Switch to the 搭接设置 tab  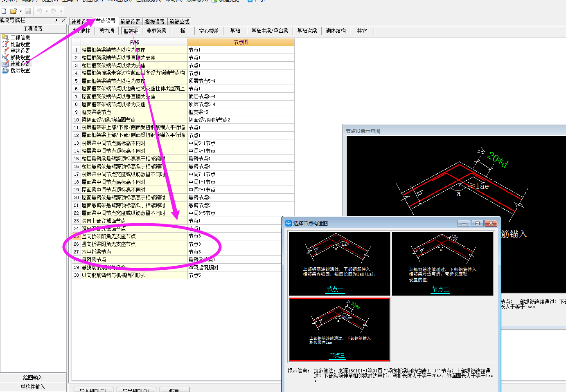point(155,22)
